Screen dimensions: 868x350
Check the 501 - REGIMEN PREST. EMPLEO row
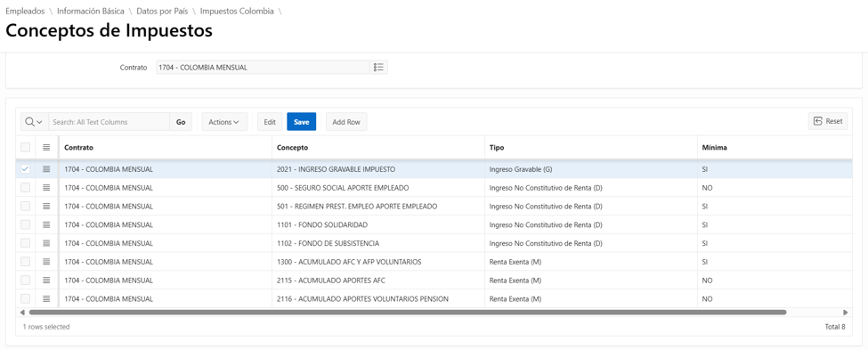pyautogui.click(x=26, y=206)
